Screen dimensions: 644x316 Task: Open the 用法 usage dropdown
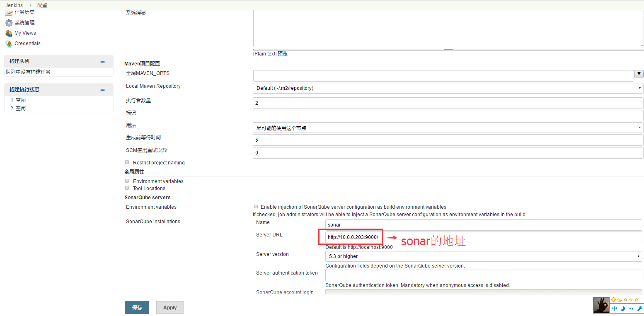(448, 128)
